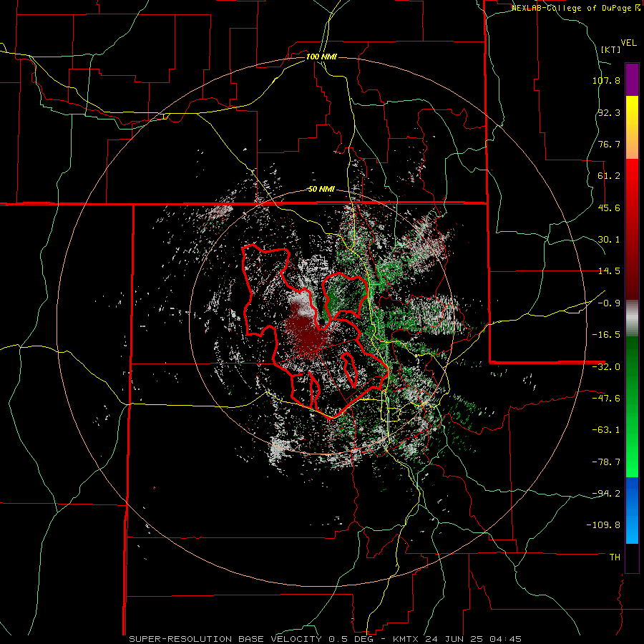Click the -32.0 velocity scale value
The image size is (644, 644).
click(x=606, y=367)
